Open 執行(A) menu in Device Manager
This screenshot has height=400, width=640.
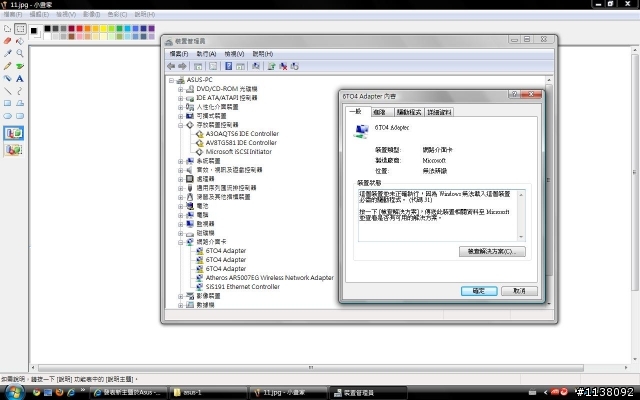click(207, 54)
